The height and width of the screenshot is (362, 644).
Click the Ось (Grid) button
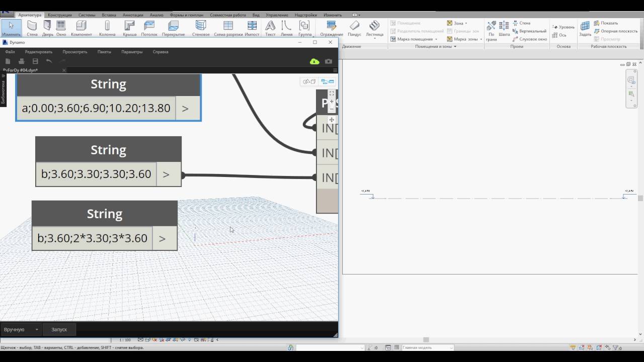pos(559,35)
